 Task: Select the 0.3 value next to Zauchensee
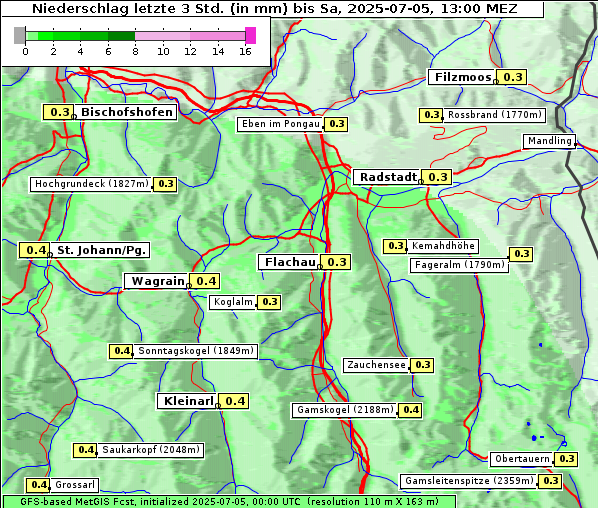click(x=422, y=365)
